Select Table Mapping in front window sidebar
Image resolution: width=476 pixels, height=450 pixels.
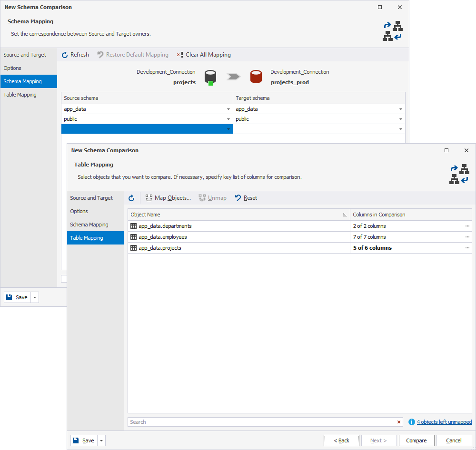[95, 238]
